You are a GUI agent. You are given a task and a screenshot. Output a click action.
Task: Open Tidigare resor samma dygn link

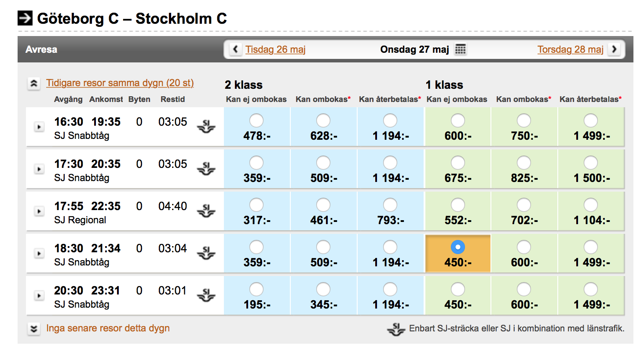point(120,83)
